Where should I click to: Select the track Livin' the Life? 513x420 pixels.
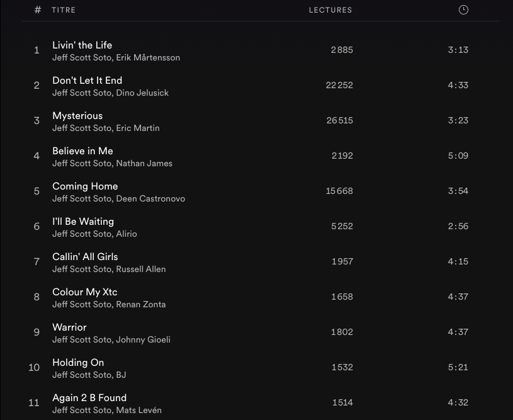point(82,45)
